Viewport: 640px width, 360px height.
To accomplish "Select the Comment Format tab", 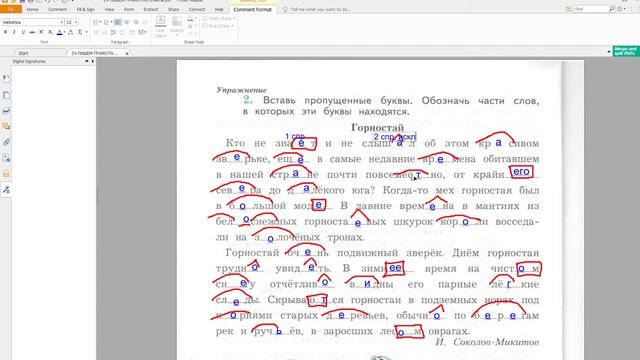I will click(x=253, y=9).
